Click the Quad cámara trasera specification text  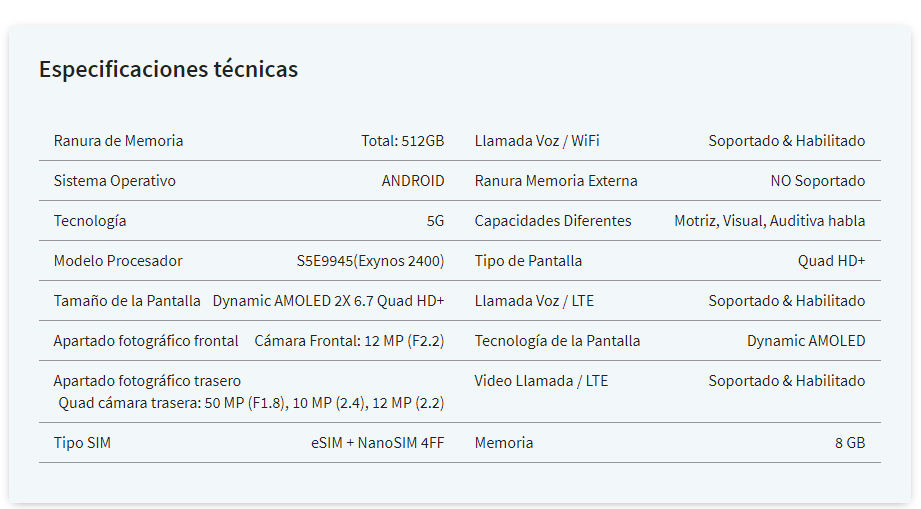point(251,403)
